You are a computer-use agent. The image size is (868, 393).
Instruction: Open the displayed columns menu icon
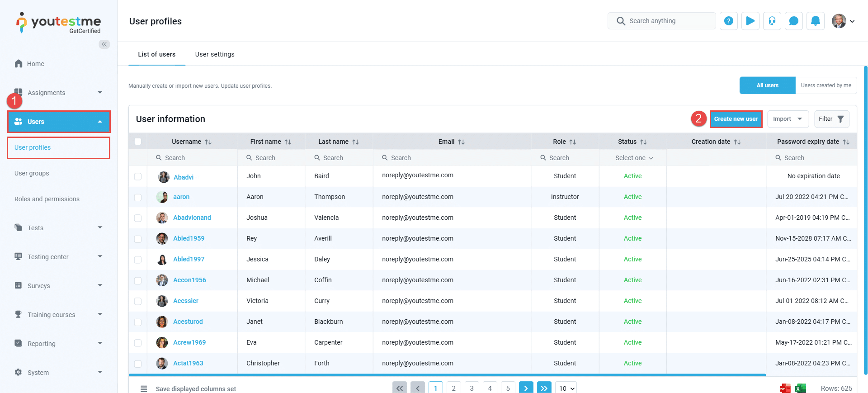click(x=144, y=388)
